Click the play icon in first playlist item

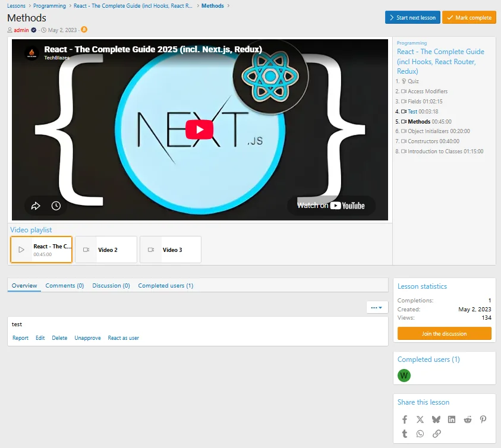[x=21, y=250]
